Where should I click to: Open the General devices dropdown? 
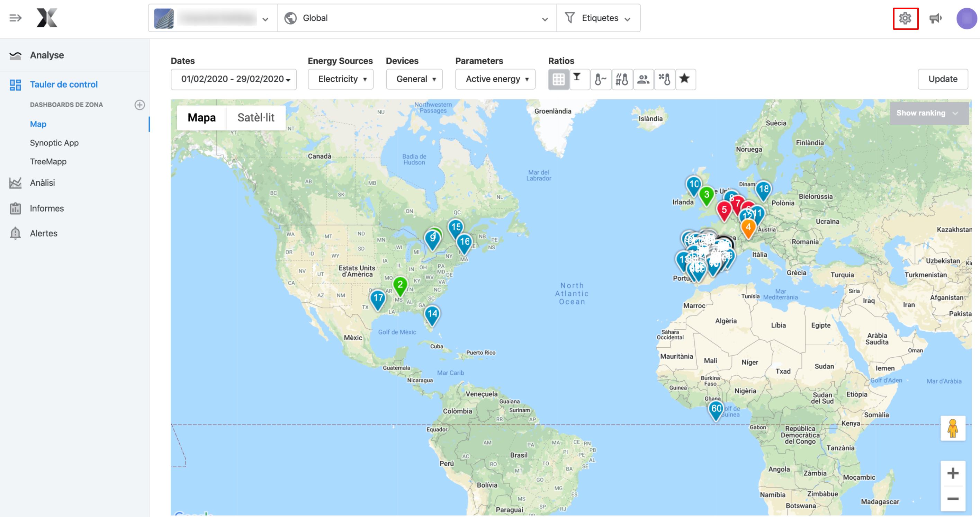[414, 79]
